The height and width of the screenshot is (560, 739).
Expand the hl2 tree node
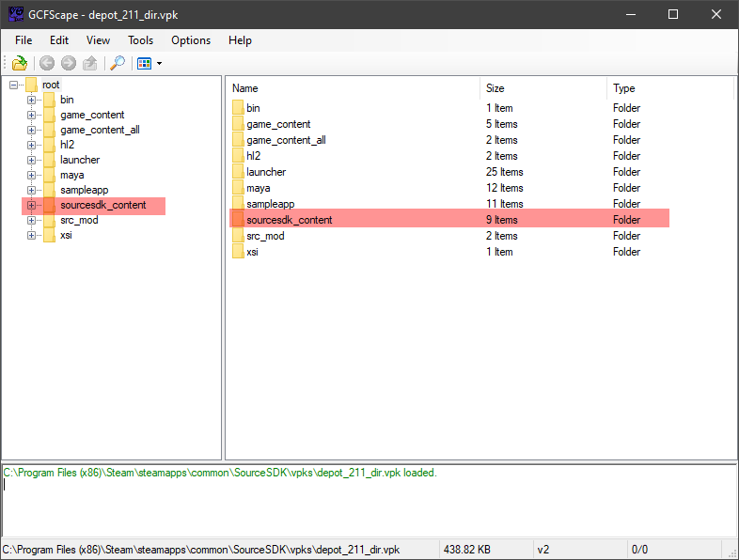[31, 145]
